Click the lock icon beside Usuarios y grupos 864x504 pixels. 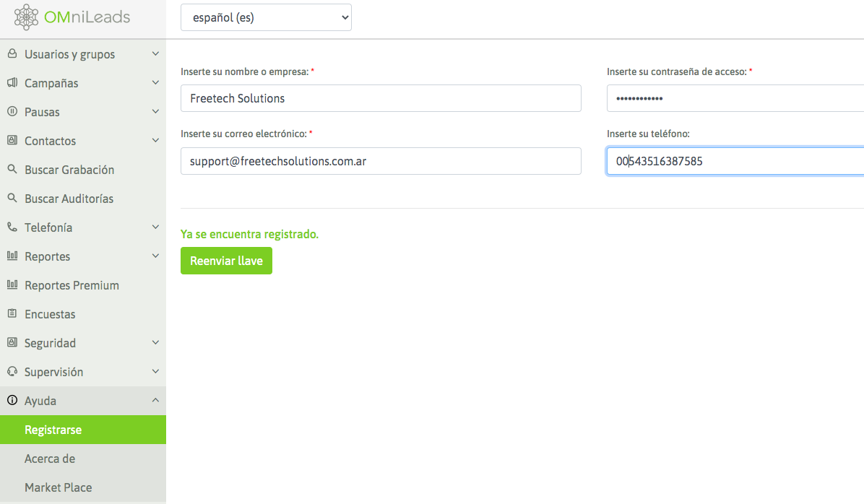tap(12, 54)
